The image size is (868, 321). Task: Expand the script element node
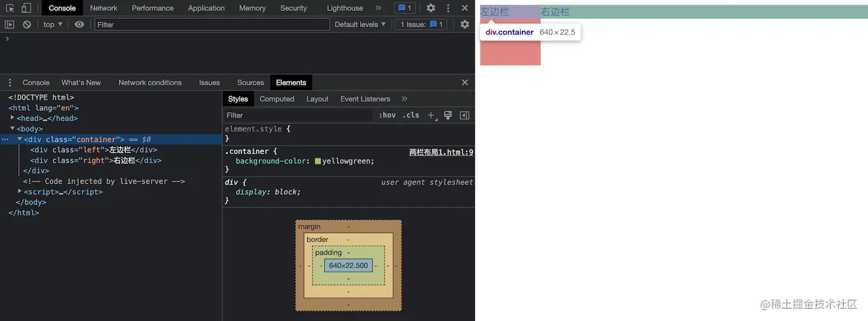click(x=20, y=191)
